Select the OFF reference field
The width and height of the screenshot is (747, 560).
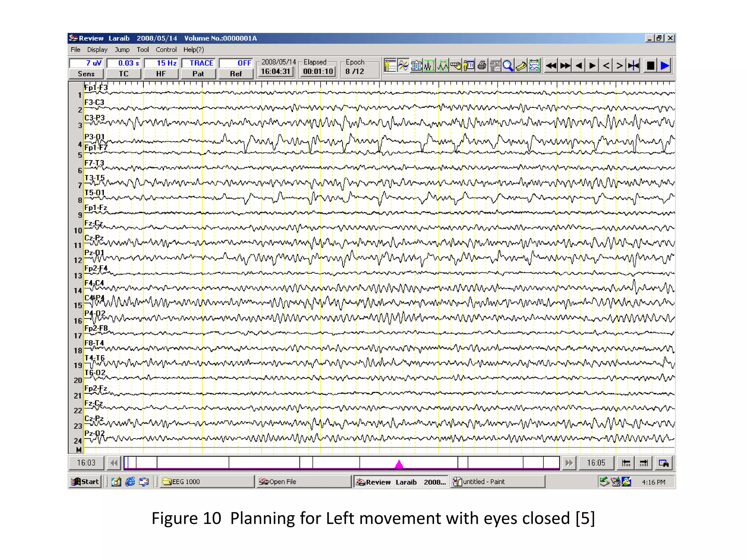(236, 63)
